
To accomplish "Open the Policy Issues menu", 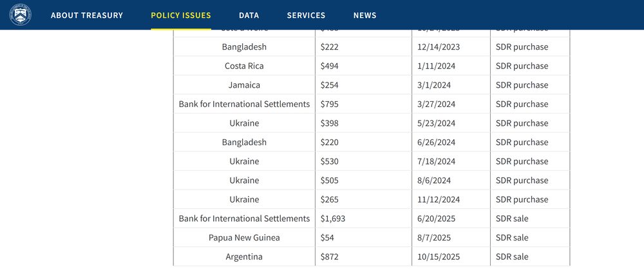I will [x=181, y=15].
